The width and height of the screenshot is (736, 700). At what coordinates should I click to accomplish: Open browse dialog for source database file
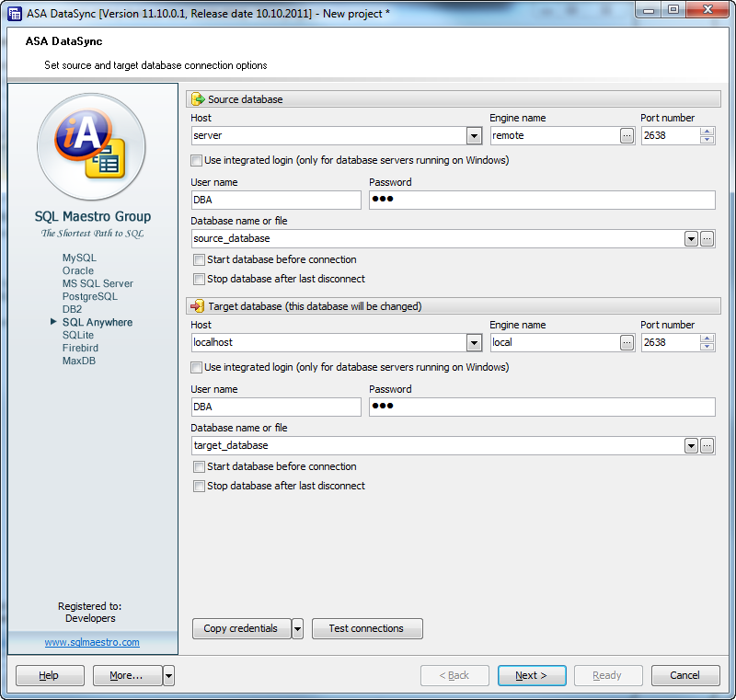click(707, 238)
